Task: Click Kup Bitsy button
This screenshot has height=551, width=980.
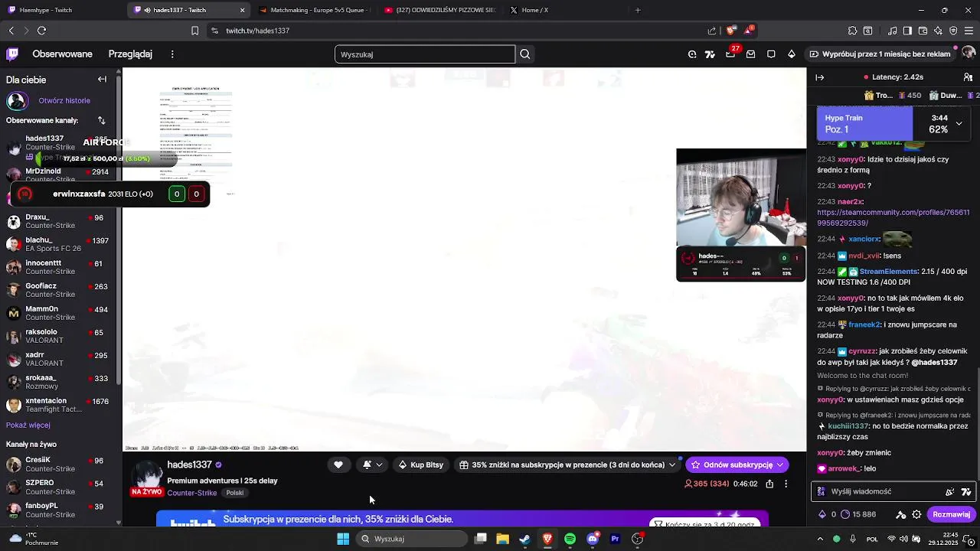Action: click(x=420, y=465)
